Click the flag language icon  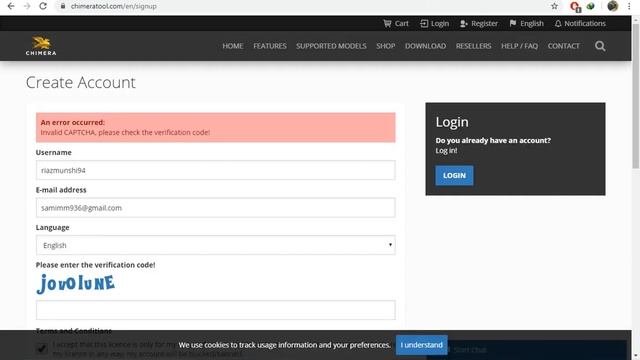[x=513, y=24]
